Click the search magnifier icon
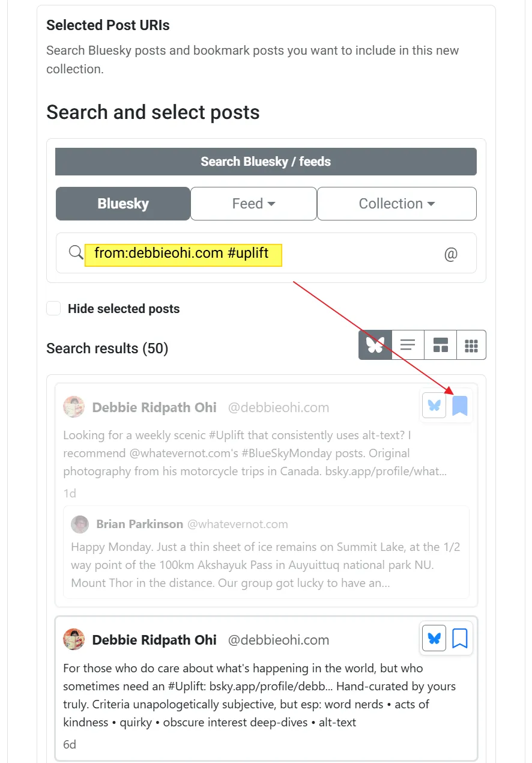 (x=76, y=253)
